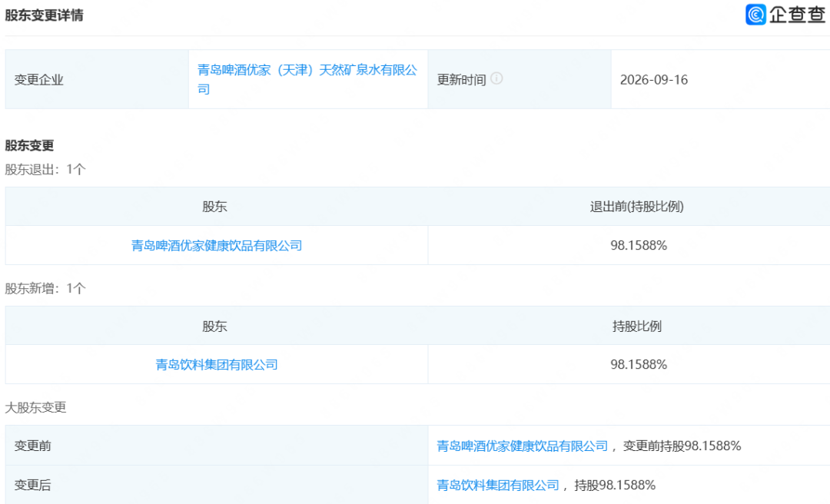Select the 持股比例 column header
830x504 pixels.
(x=637, y=326)
